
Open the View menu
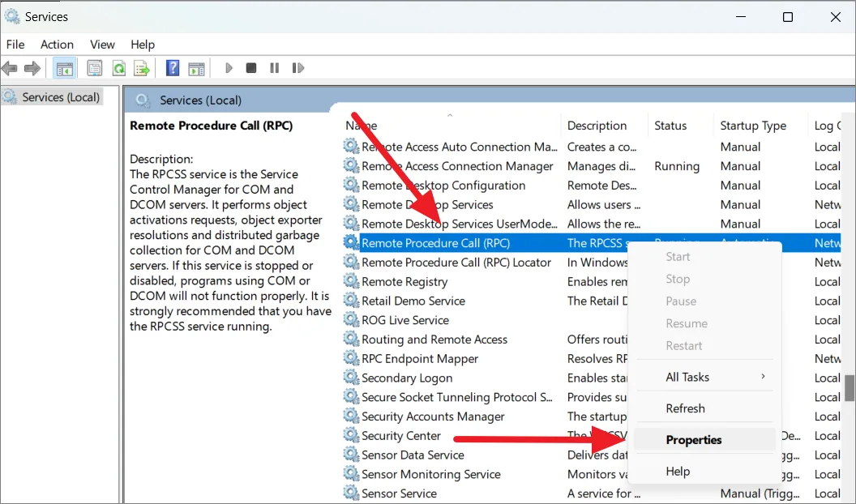(x=102, y=45)
